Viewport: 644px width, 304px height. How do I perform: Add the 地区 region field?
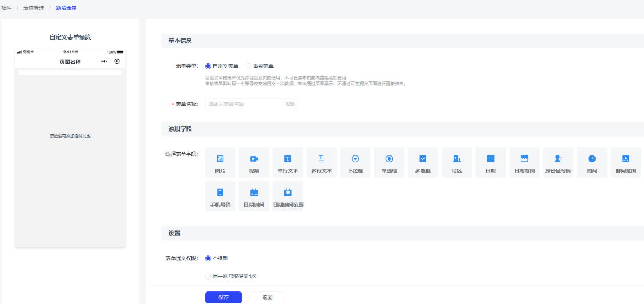456,162
